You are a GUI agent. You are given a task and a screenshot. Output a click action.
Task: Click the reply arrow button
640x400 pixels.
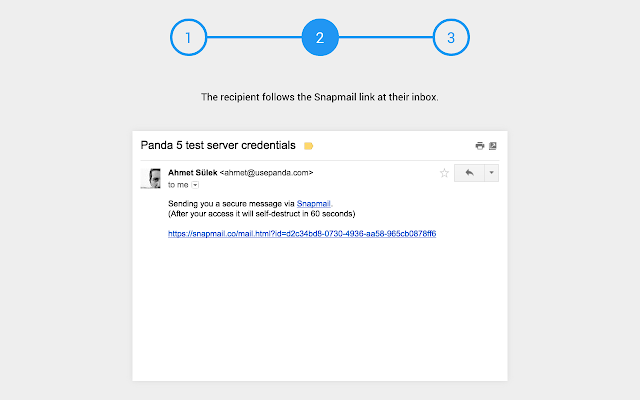[467, 173]
